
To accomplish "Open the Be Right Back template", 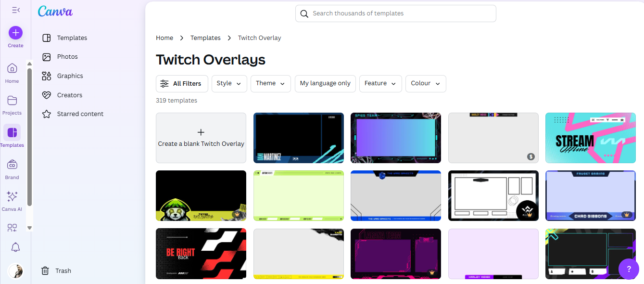I will point(201,254).
